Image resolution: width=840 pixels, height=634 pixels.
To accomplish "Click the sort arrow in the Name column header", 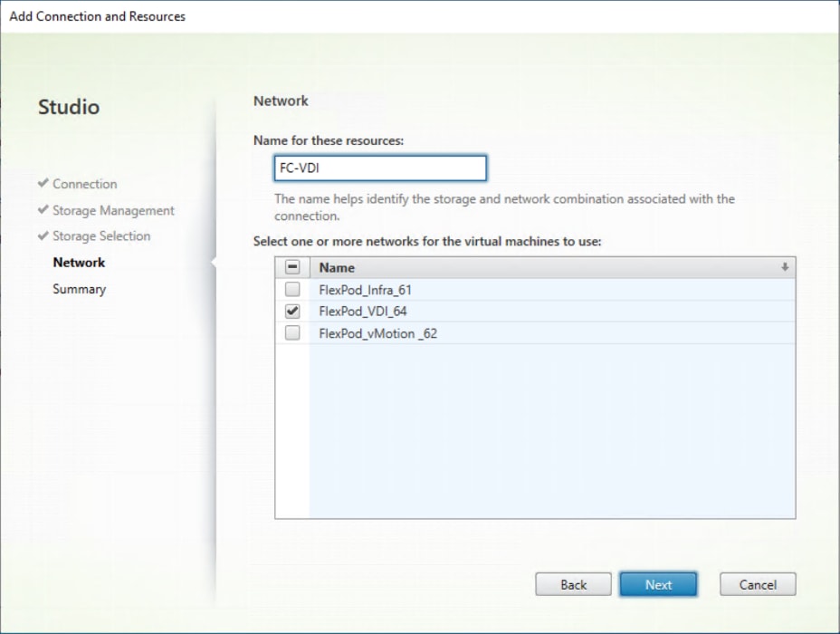I will coord(785,267).
